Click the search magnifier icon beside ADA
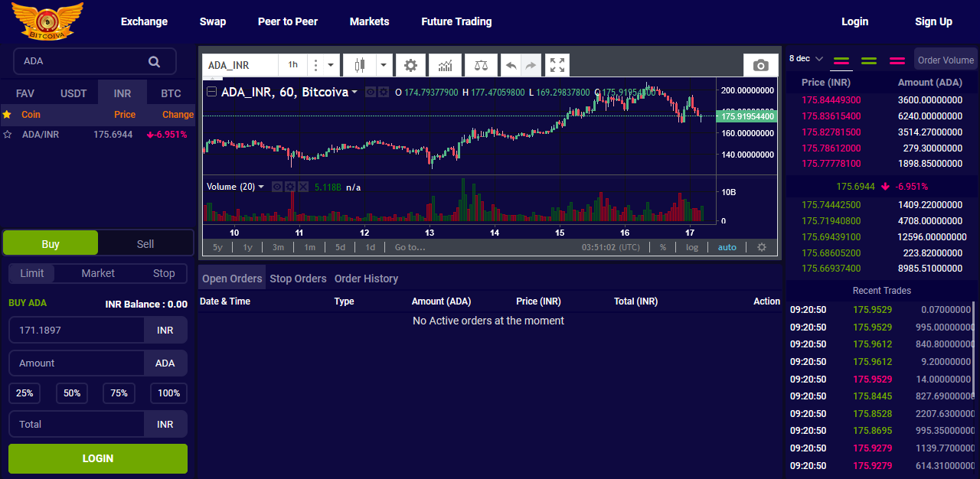Screen dimensions: 980x479 pyautogui.click(x=154, y=61)
